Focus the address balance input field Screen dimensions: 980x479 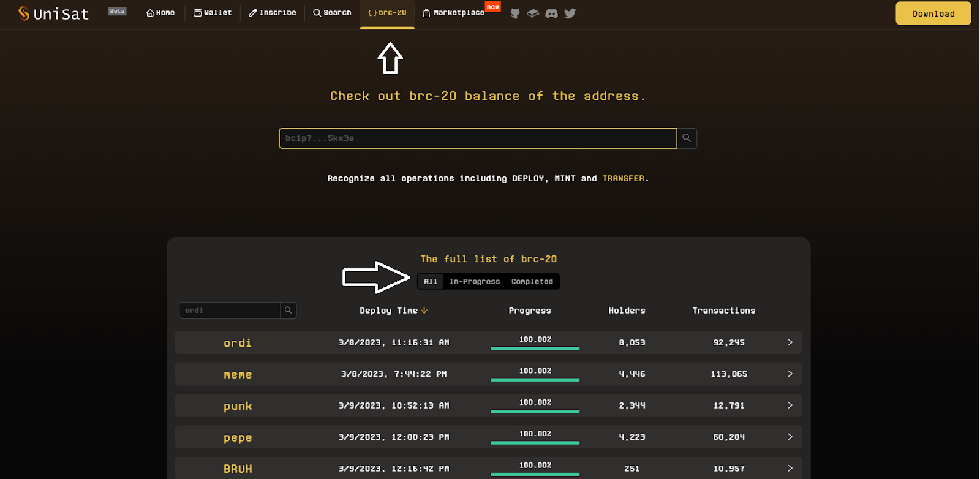coord(478,138)
